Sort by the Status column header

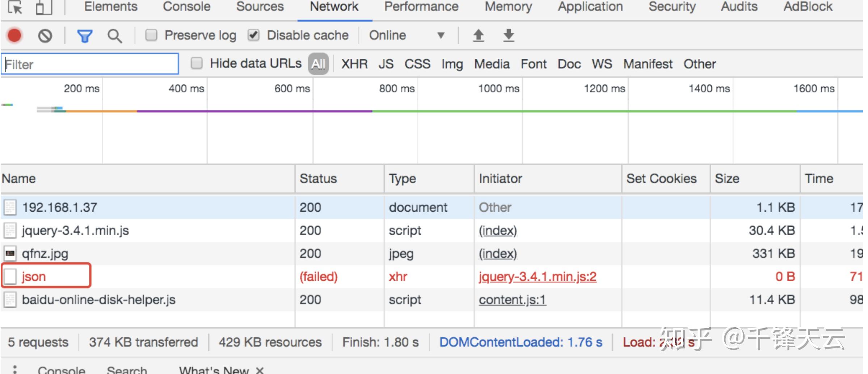point(340,179)
